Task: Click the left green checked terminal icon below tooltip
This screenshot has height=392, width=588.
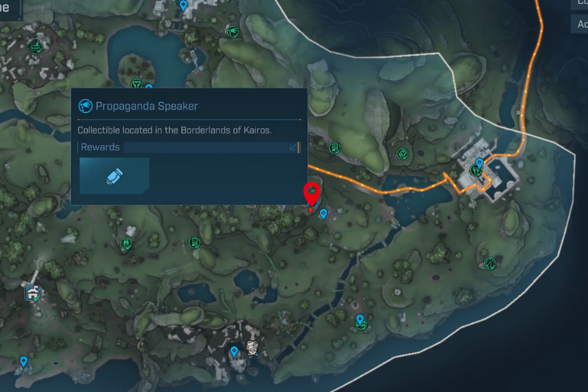Action: coord(126,244)
